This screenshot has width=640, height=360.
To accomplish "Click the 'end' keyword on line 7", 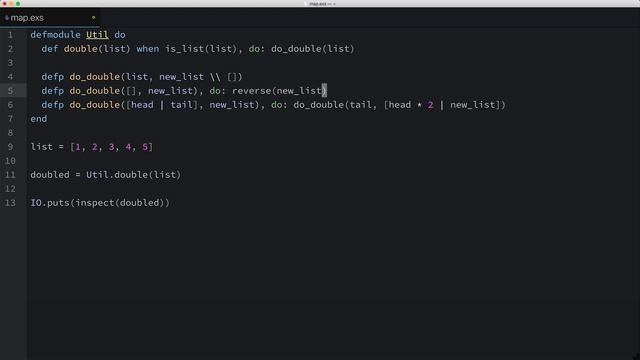I will pos(39,119).
